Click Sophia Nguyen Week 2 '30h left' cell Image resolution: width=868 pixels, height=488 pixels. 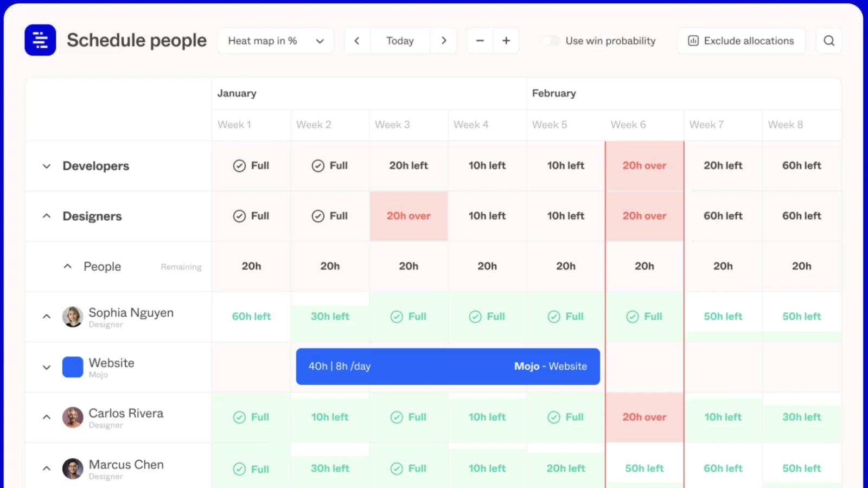(x=330, y=317)
